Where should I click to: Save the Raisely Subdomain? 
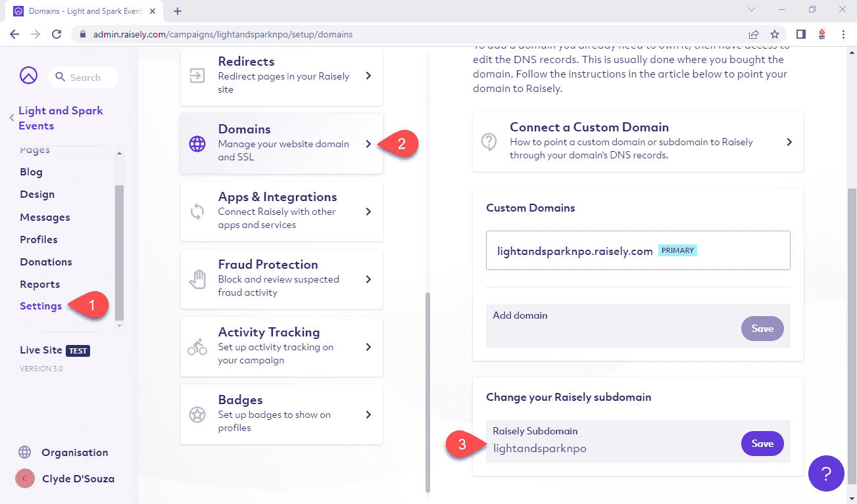pos(762,444)
